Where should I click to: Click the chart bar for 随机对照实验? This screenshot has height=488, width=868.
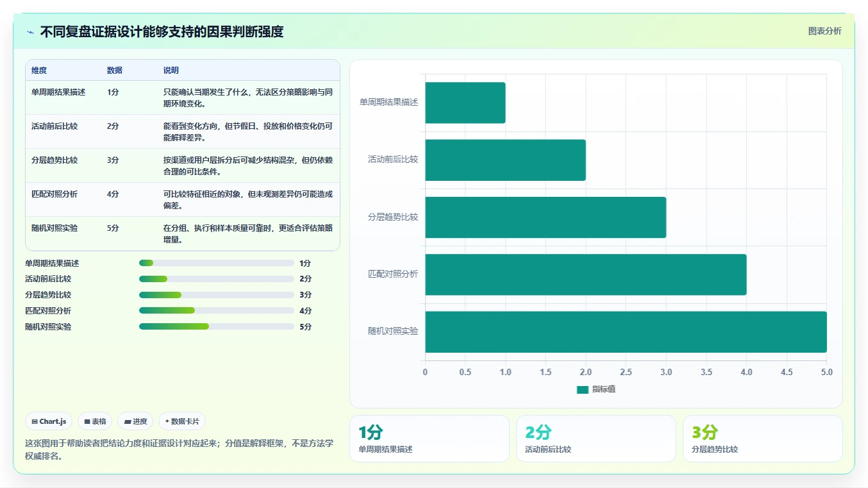pyautogui.click(x=626, y=332)
